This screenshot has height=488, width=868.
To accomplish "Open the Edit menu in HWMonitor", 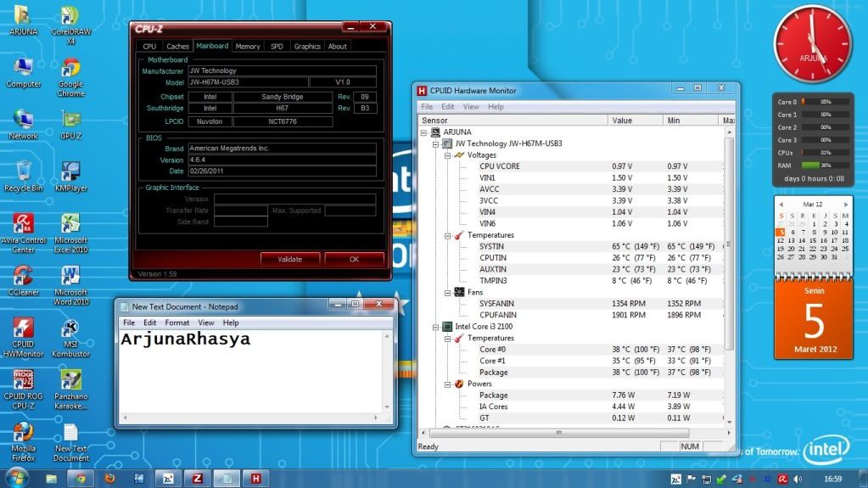I will 447,107.
